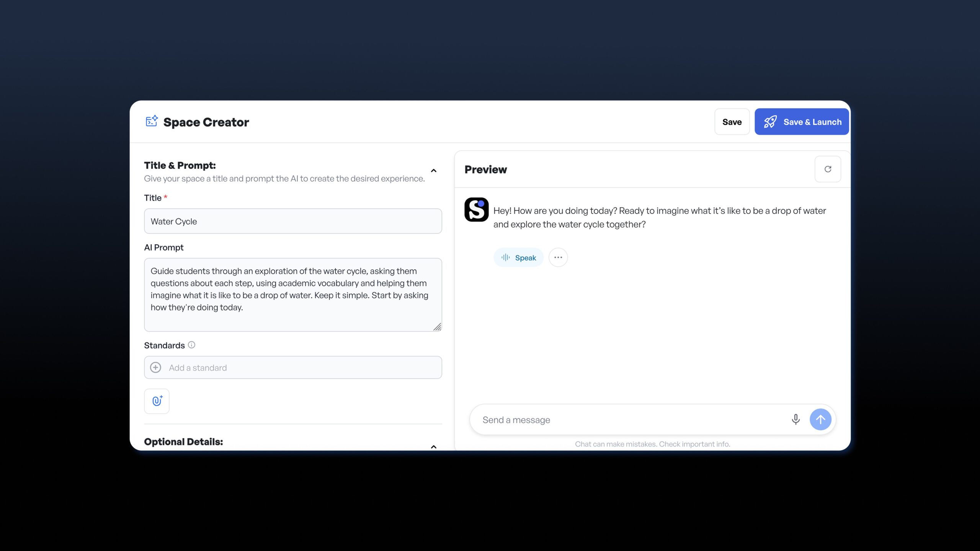Click the plus icon in Add a standard

(155, 367)
